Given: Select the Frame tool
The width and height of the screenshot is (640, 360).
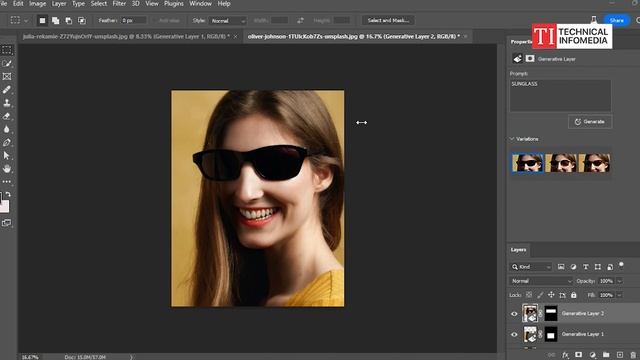Looking at the screenshot, I should (7, 76).
